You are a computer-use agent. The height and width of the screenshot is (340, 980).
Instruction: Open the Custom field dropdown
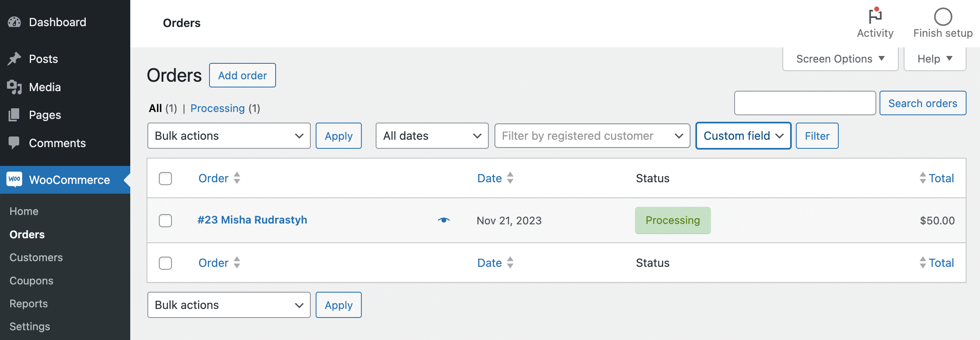(x=743, y=136)
